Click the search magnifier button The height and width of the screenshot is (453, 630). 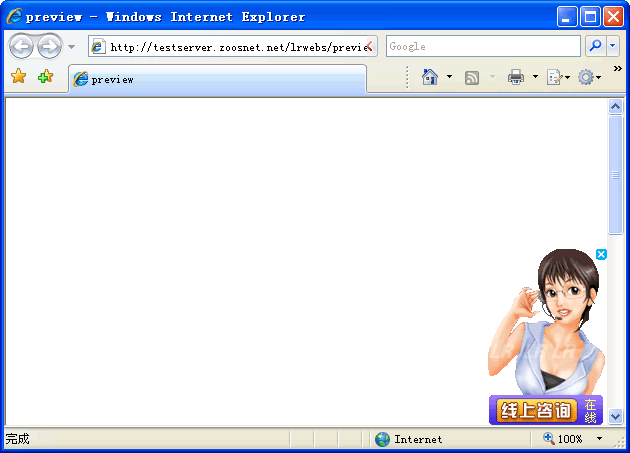click(595, 46)
